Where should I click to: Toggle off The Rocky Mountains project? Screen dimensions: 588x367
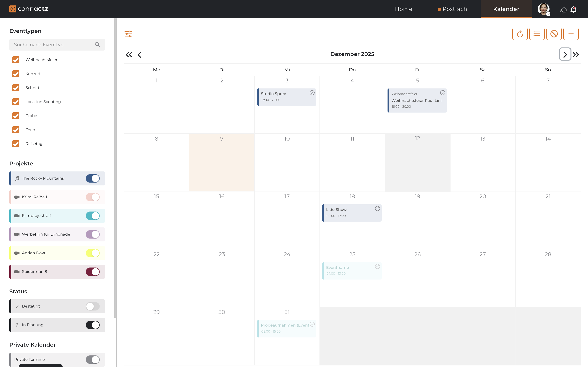click(93, 178)
